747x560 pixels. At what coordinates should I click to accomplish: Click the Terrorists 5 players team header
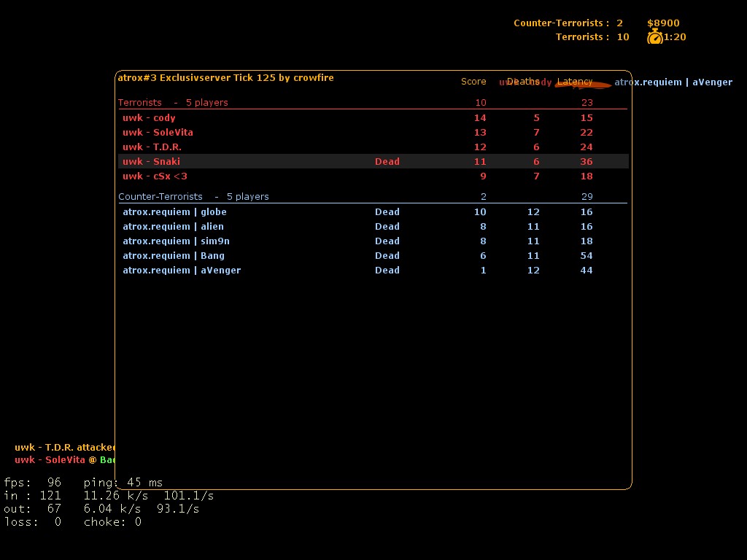tap(173, 103)
